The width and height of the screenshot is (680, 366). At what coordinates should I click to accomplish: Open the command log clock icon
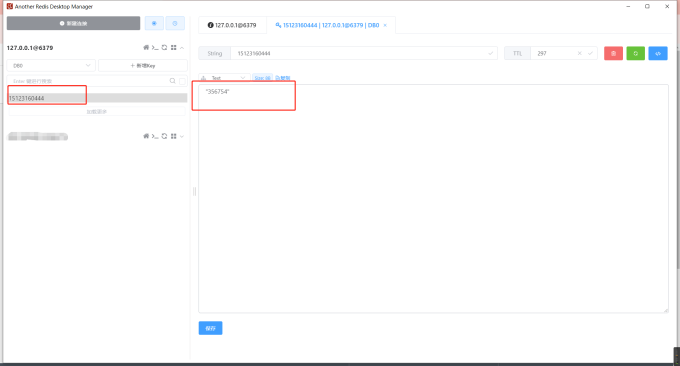click(175, 23)
